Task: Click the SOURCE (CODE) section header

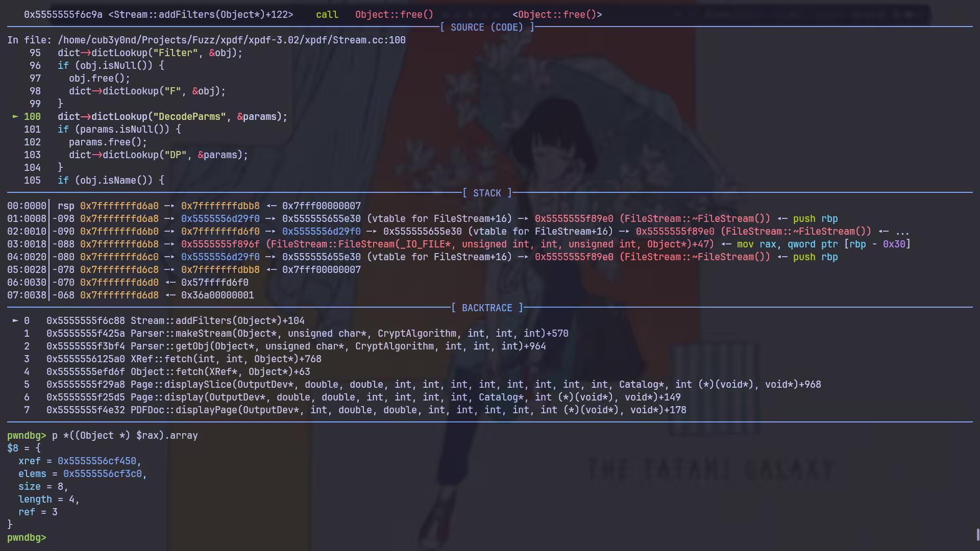Action: coord(487,28)
